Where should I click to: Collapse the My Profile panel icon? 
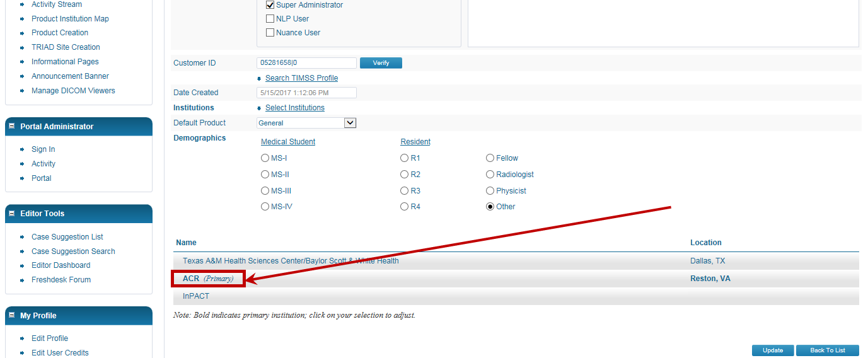[x=11, y=315]
